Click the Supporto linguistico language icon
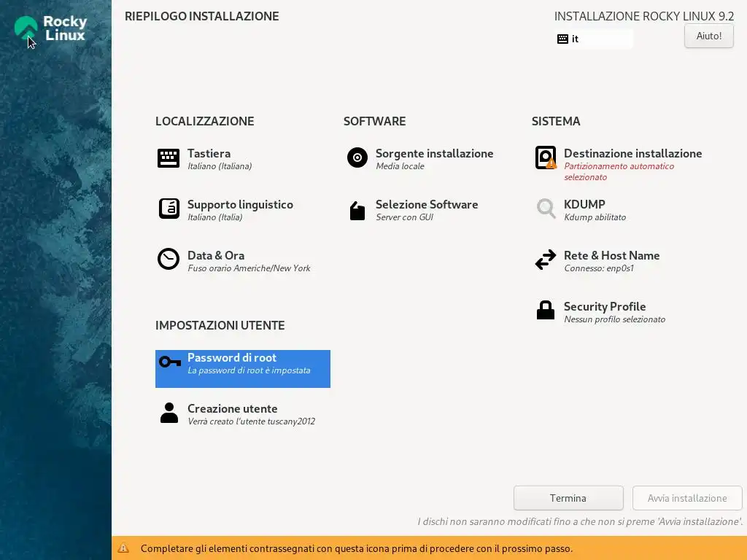Image resolution: width=747 pixels, height=560 pixels. [x=169, y=209]
